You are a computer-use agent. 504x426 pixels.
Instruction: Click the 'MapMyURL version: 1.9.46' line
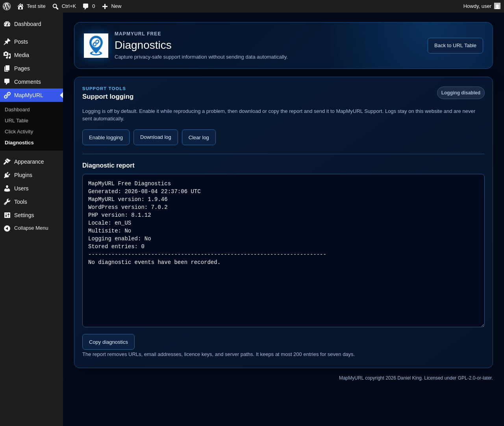(x=128, y=199)
